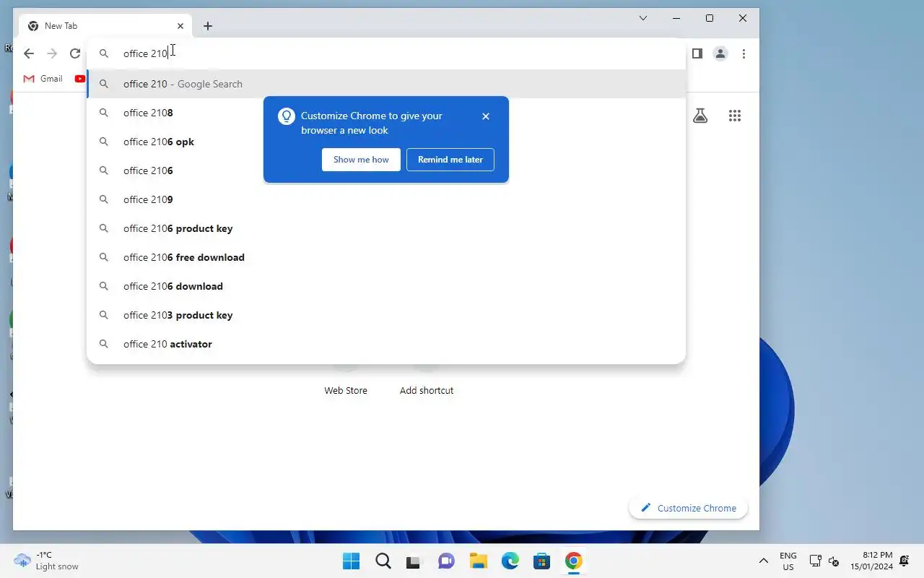Open Chrome three-dot menu
The width and height of the screenshot is (924, 578).
click(x=744, y=53)
